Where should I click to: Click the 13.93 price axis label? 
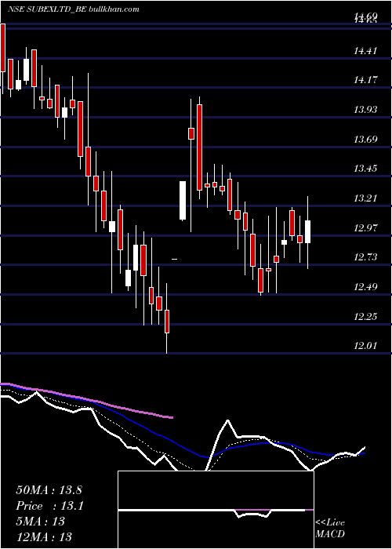(366, 111)
